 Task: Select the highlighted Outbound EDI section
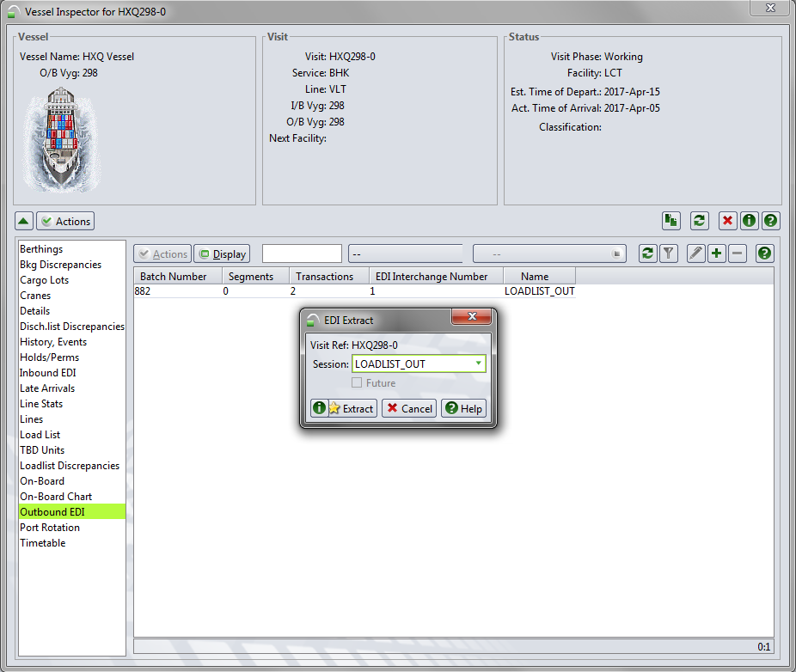point(72,512)
